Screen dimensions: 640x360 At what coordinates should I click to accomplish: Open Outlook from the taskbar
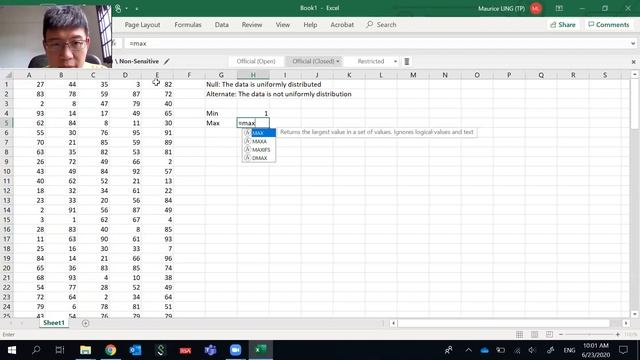[x=135, y=350]
